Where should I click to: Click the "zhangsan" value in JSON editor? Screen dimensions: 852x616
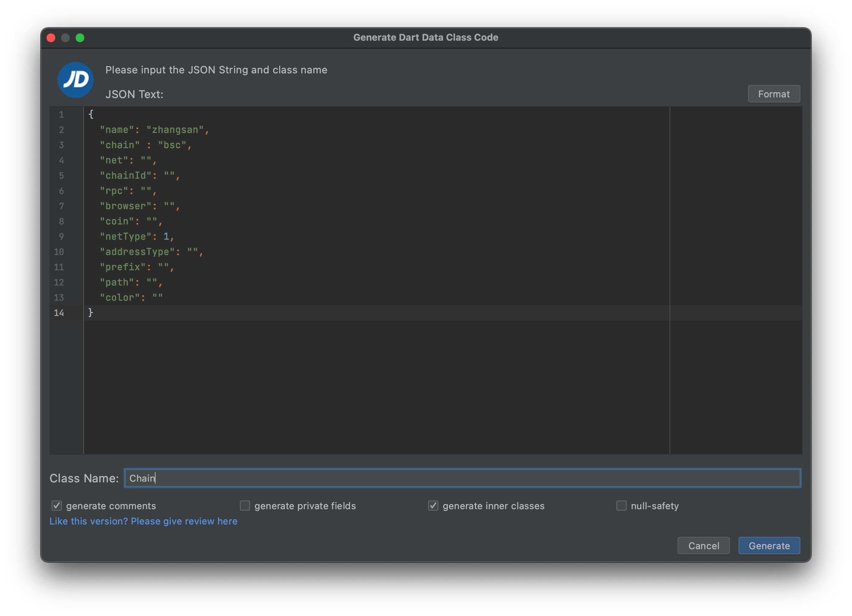(x=175, y=130)
